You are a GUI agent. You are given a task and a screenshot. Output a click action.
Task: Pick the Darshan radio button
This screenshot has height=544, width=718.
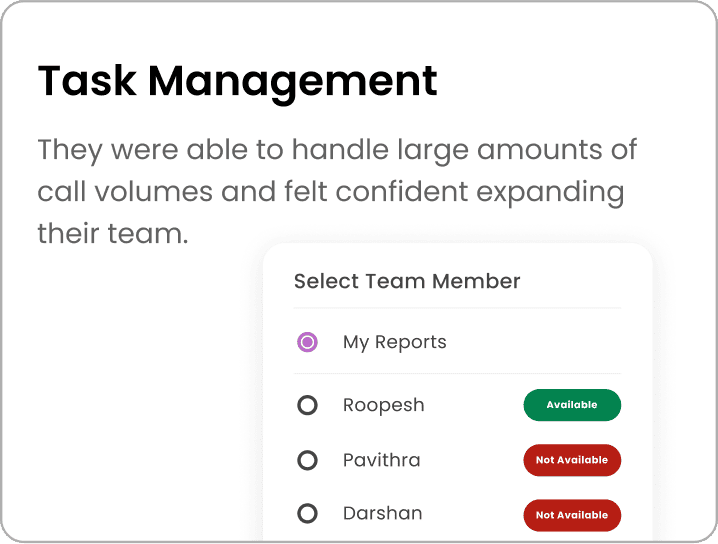[308, 514]
